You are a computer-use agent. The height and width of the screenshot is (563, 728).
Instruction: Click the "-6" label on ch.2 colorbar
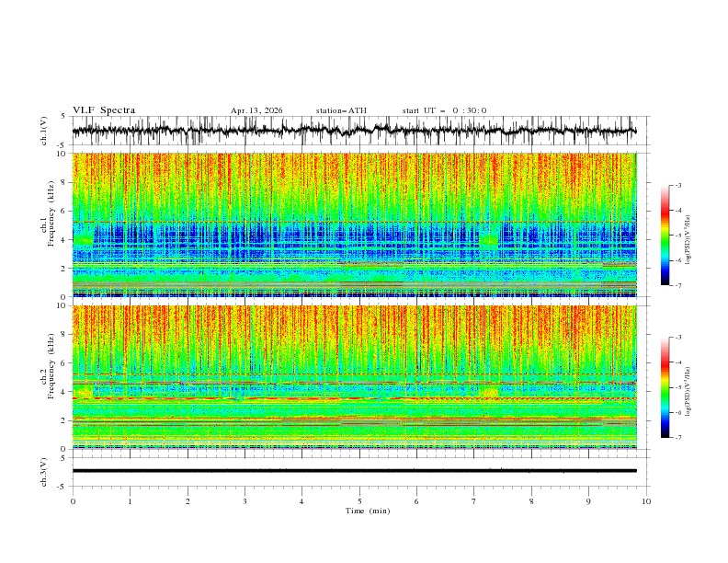(678, 412)
